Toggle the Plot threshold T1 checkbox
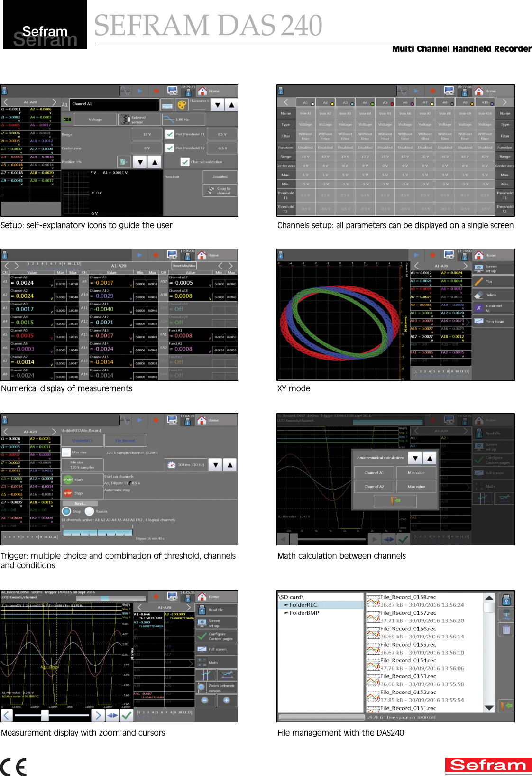Viewport: 532px width, 776px height. pyautogui.click(x=170, y=134)
